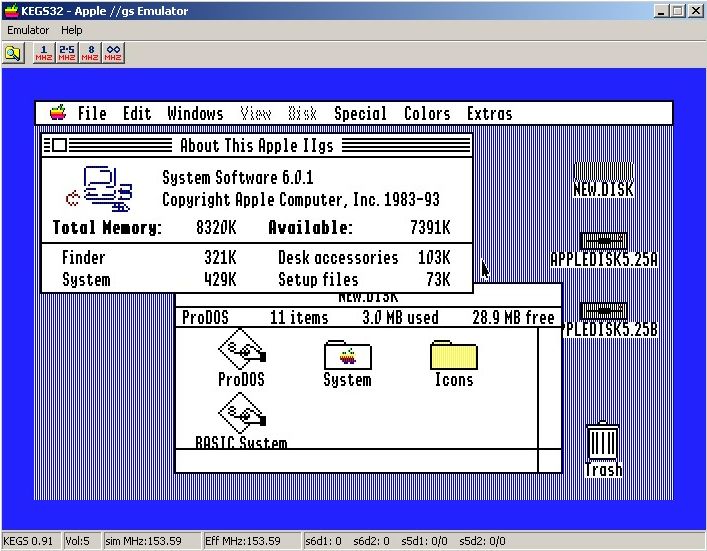Viewport: 707px width, 551px height.
Task: Click the NEW.DISK window vertical scrollbar
Action: (x=550, y=388)
